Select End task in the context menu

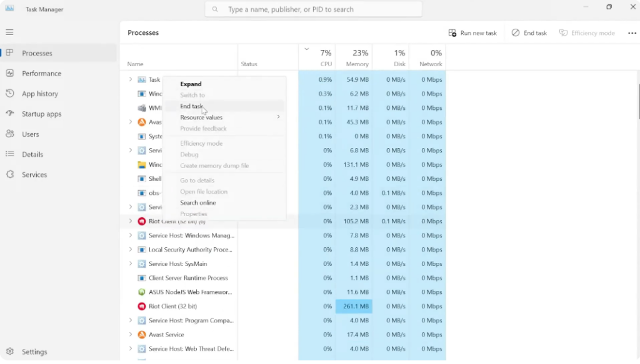click(x=191, y=106)
